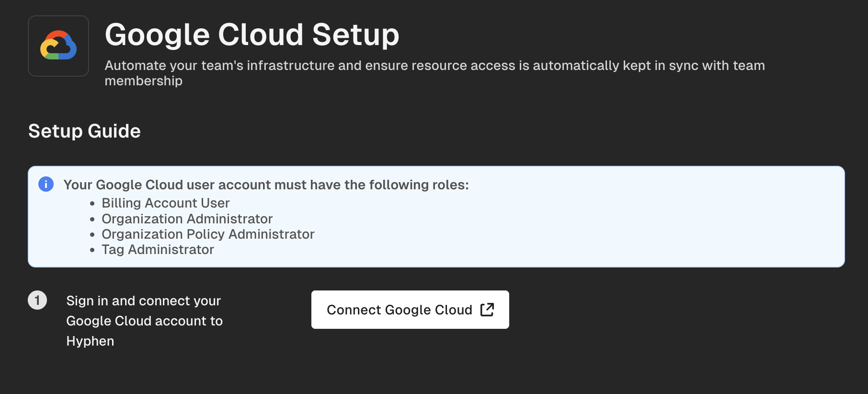868x394 pixels.
Task: Click the "Organization Administrator" role text
Action: [x=187, y=219]
